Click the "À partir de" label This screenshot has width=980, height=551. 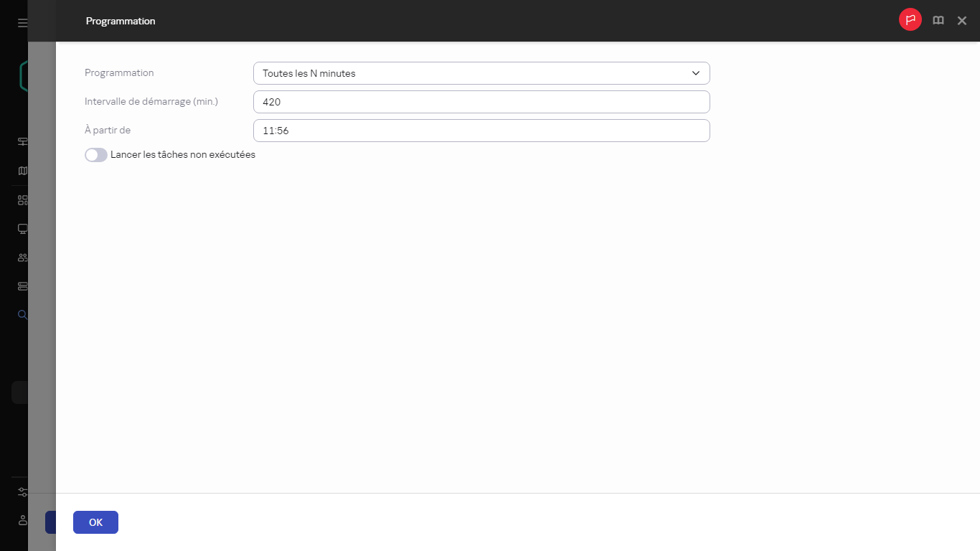pyautogui.click(x=108, y=131)
